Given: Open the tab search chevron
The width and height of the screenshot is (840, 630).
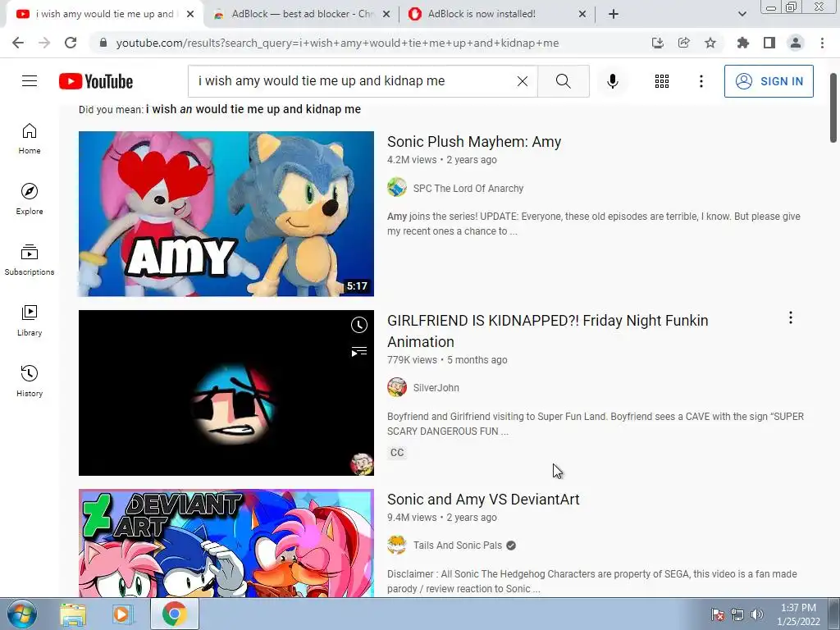Looking at the screenshot, I should pos(742,14).
